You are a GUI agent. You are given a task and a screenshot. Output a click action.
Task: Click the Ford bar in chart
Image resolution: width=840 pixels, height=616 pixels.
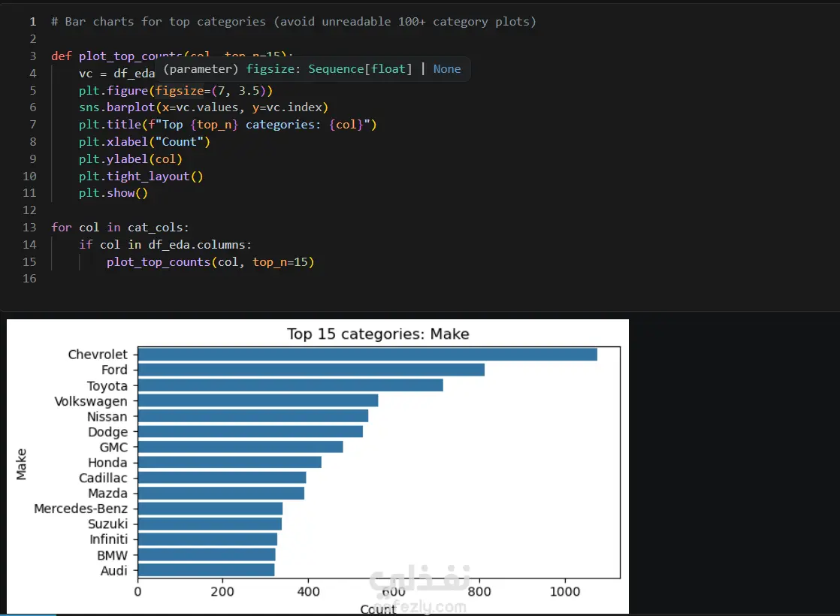[311, 370]
